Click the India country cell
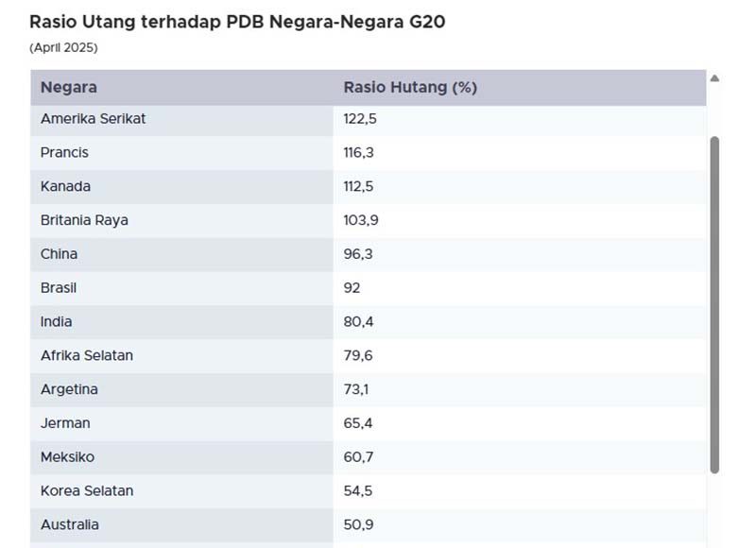The width and height of the screenshot is (756, 548). 57,322
